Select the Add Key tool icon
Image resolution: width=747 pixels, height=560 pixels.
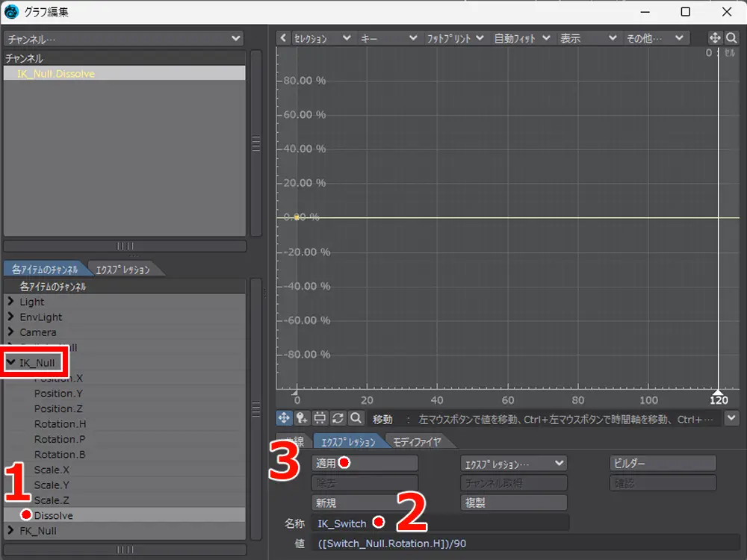pyautogui.click(x=303, y=419)
